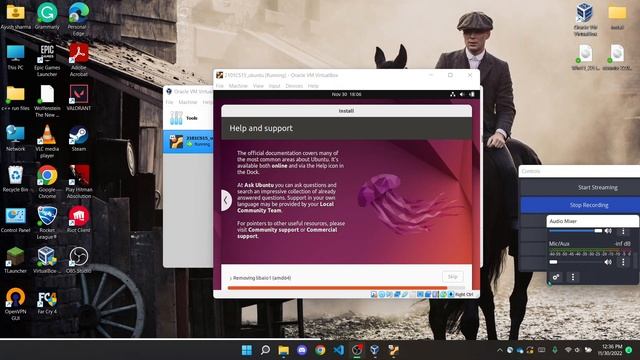
Task: Open the Grammarly desktop shortcut
Action: pyautogui.click(x=47, y=16)
